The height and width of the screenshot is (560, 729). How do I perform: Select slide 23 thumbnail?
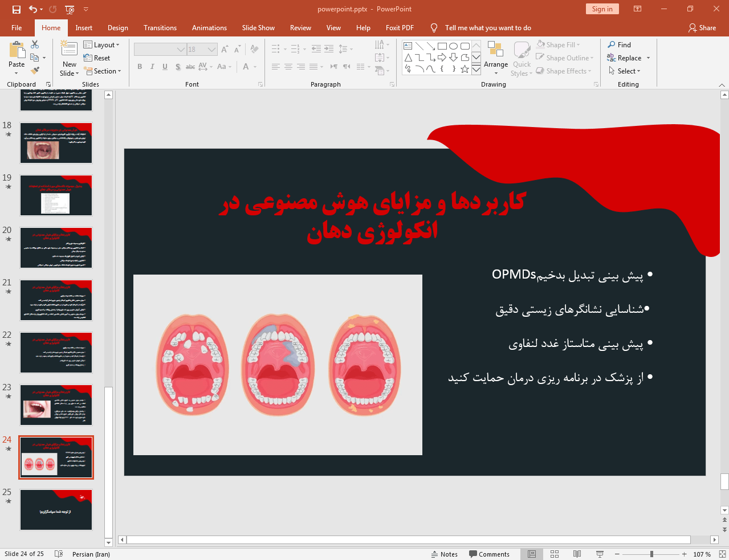coord(56,405)
